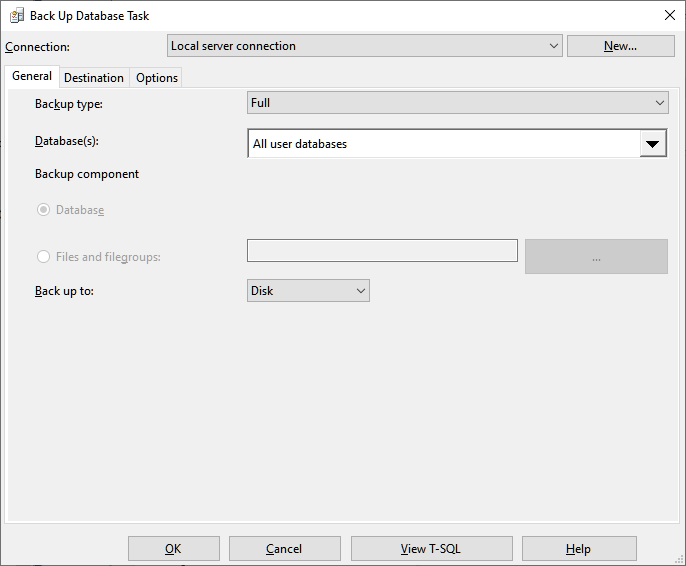686x566 pixels.
Task: Click the Back up to label
Action: 64,291
